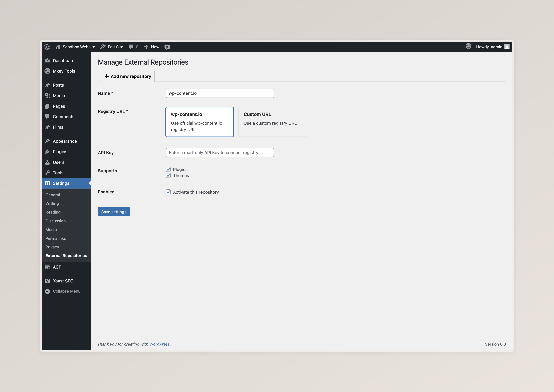
Task: Click Edit Site in admin bar
Action: click(x=115, y=47)
